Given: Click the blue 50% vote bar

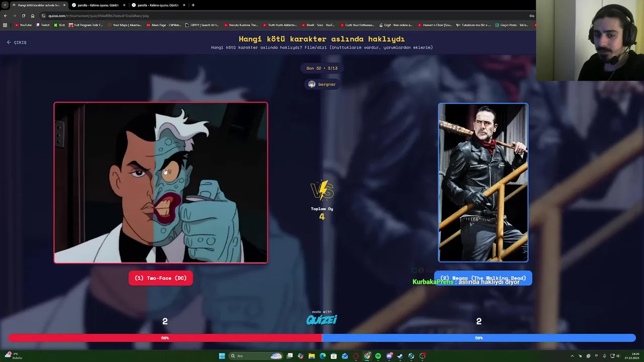Looking at the screenshot, I should point(479,338).
